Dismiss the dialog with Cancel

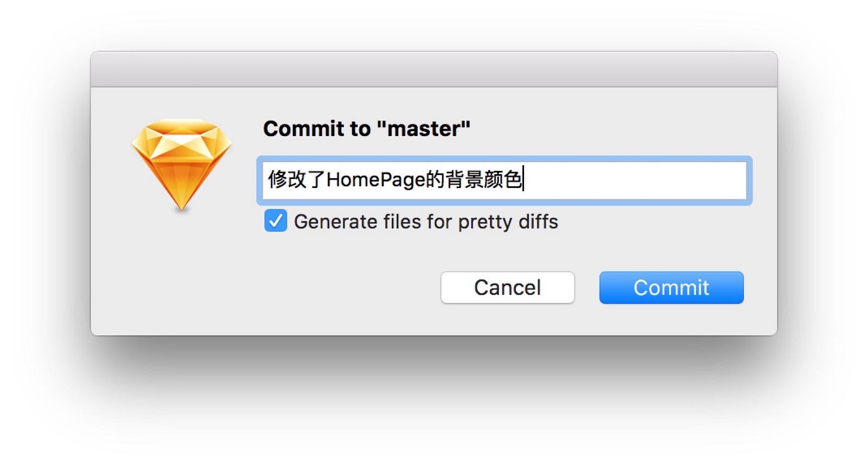507,287
